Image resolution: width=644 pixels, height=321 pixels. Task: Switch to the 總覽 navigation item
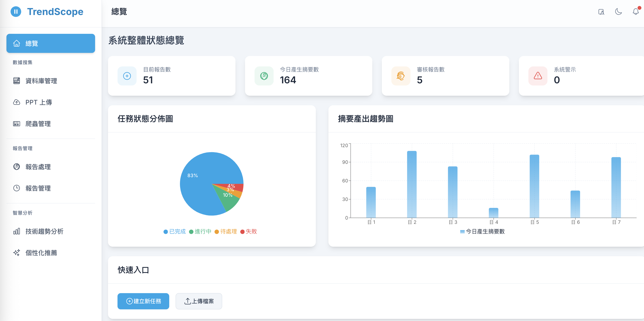pos(31,43)
